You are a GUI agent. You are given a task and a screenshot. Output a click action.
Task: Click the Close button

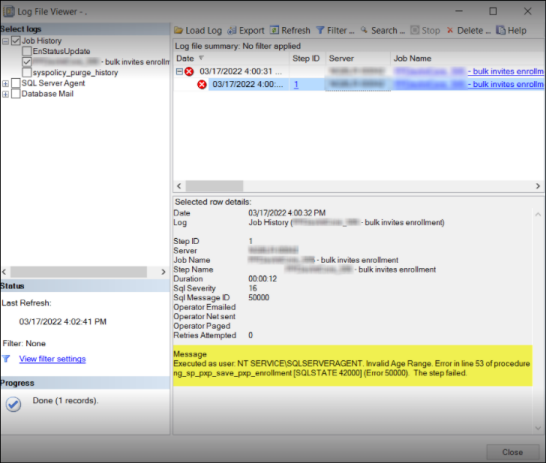(x=512, y=452)
